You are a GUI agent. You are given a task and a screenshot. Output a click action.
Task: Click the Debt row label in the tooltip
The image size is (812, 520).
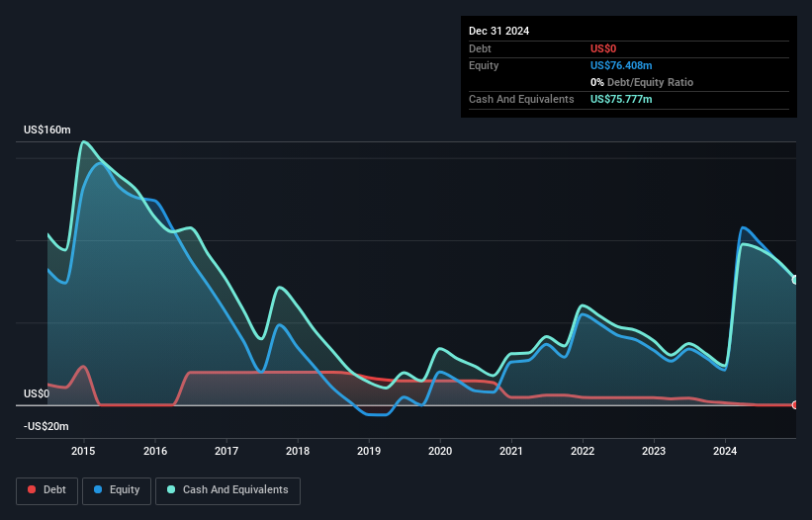480,48
